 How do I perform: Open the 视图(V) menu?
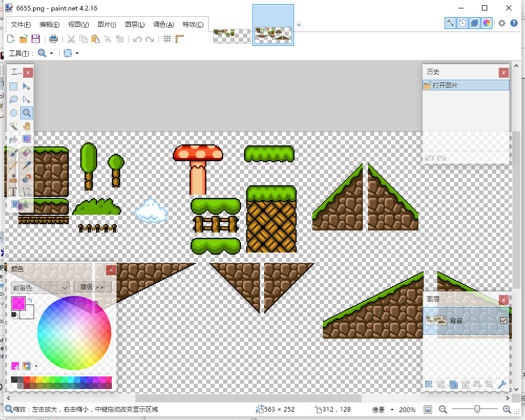coord(78,25)
